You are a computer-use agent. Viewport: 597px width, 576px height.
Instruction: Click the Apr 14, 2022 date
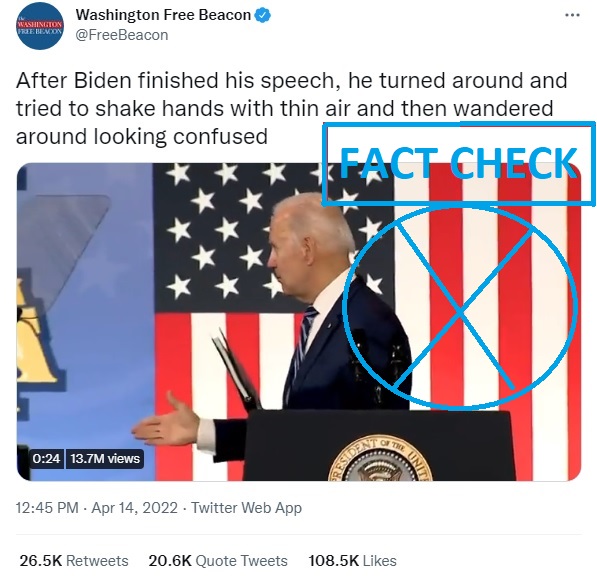[134, 508]
